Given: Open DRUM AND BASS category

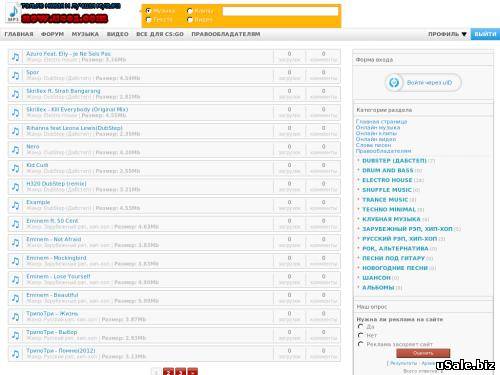Looking at the screenshot, I should click(x=388, y=170).
